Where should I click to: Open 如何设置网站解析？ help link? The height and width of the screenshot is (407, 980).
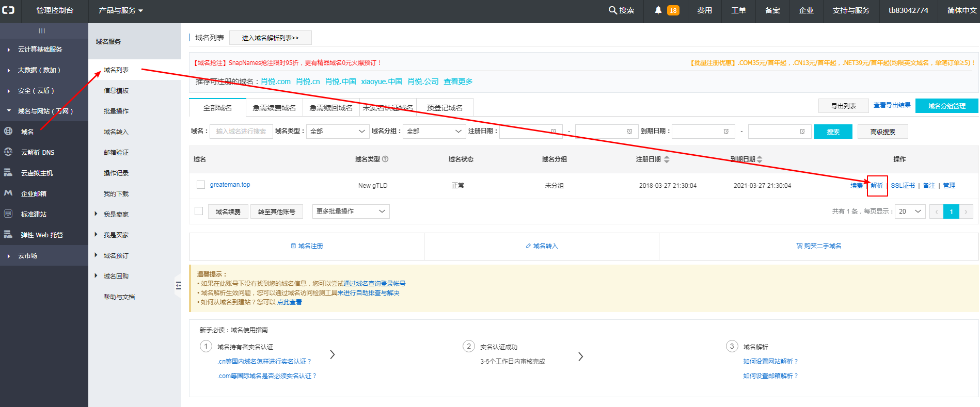(x=770, y=362)
